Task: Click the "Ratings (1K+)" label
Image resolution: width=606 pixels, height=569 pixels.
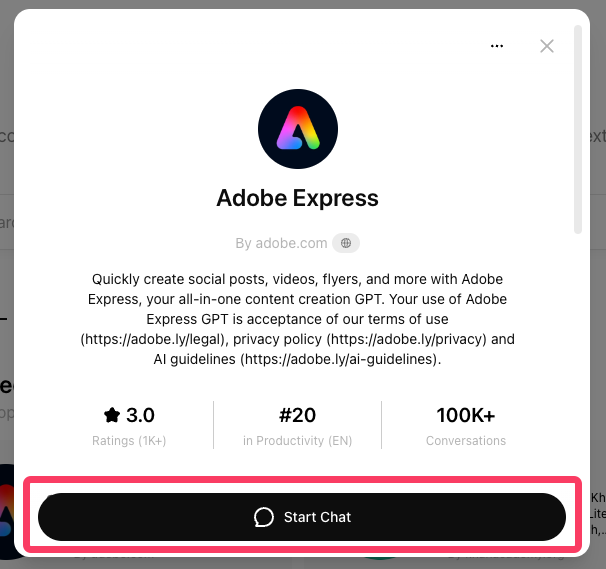Action: coord(128,440)
